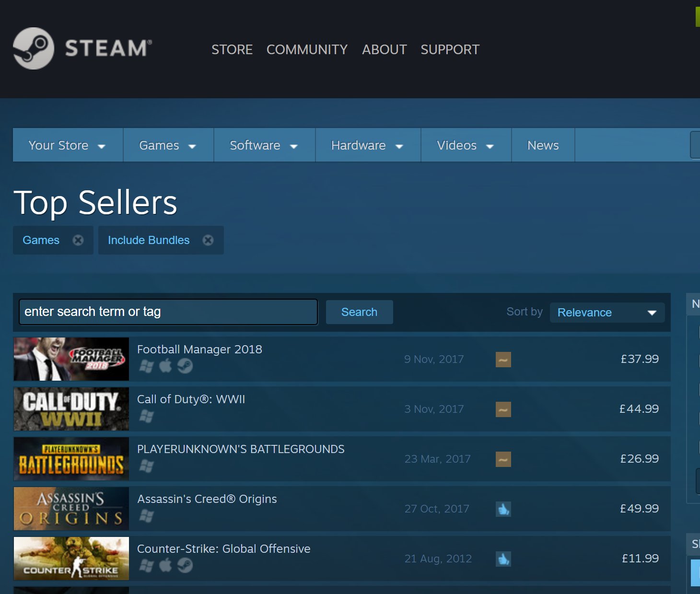
Task: Open the Sort by Relevance dropdown
Action: (x=607, y=313)
